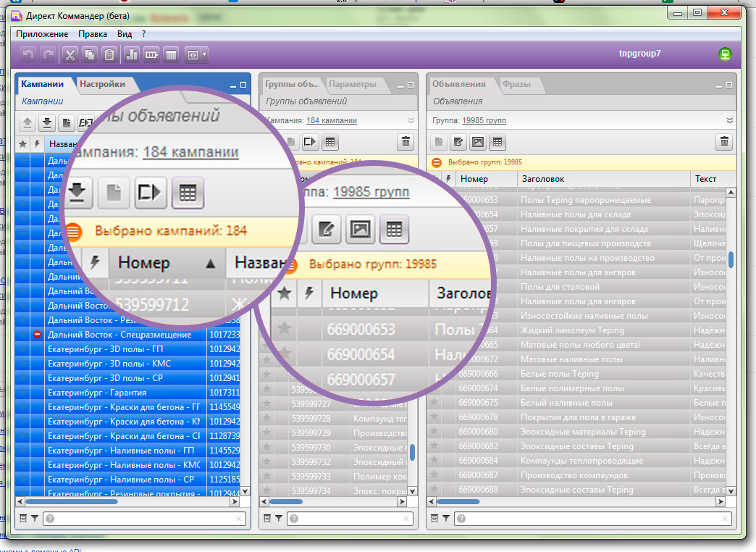The height and width of the screenshot is (552, 756).
Task: Sort by the Текст column header
Action: pyautogui.click(x=713, y=179)
